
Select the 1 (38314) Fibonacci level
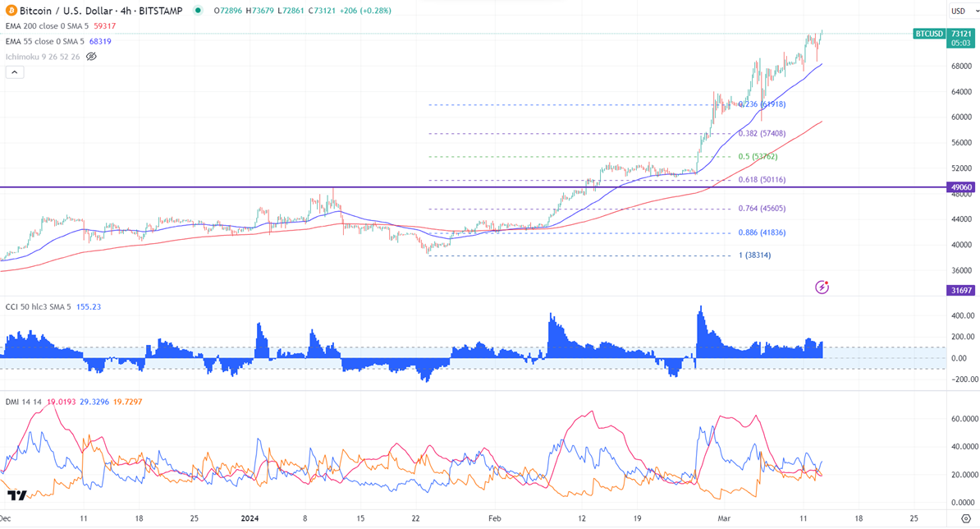point(755,255)
